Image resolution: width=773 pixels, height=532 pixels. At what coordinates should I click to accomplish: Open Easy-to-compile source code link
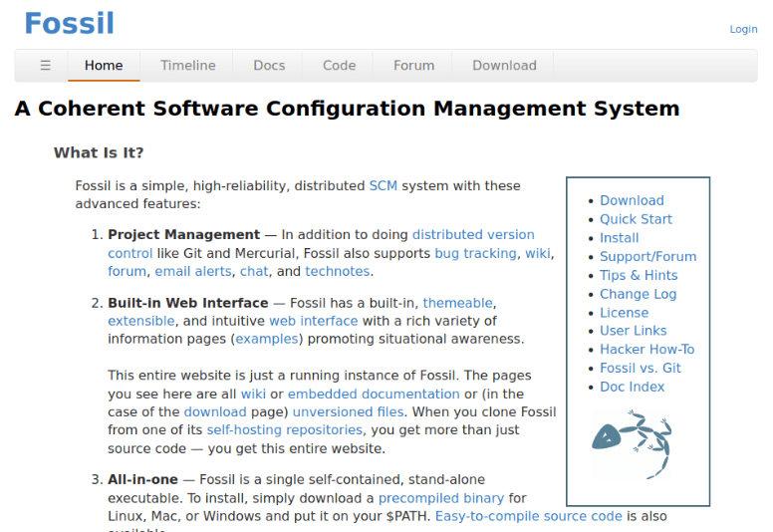529,516
